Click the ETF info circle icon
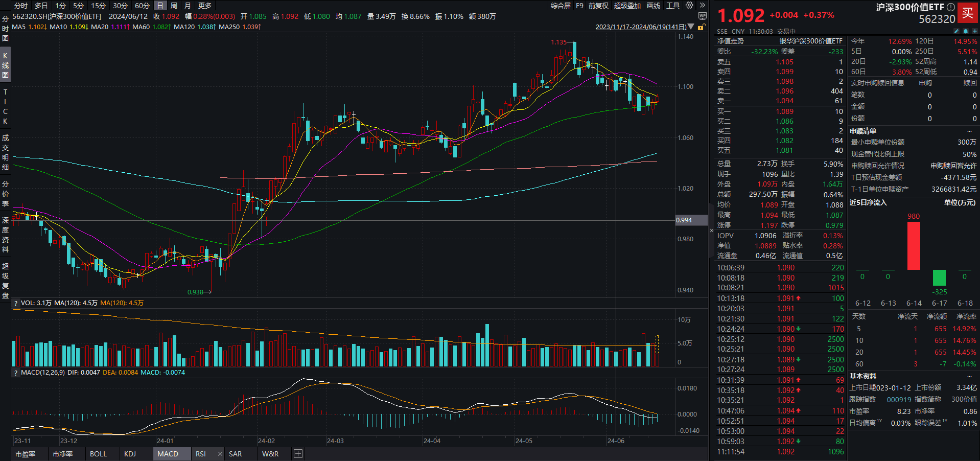Viewport: 980px width, 461px height. (x=950, y=7)
